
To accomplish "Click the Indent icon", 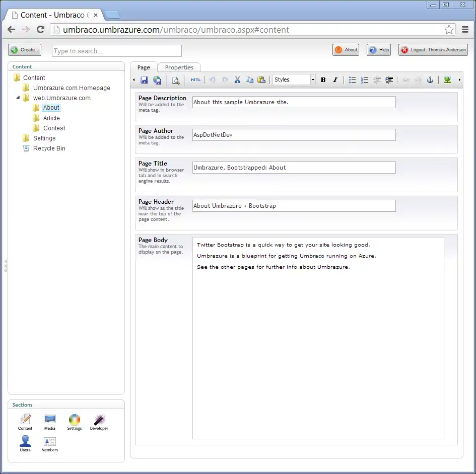I will (x=389, y=80).
